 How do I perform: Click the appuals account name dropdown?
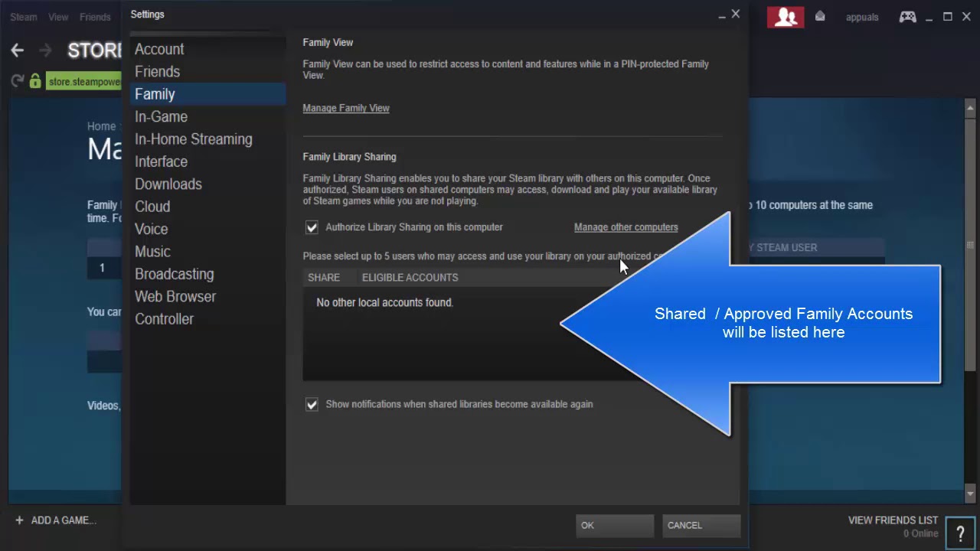[862, 18]
